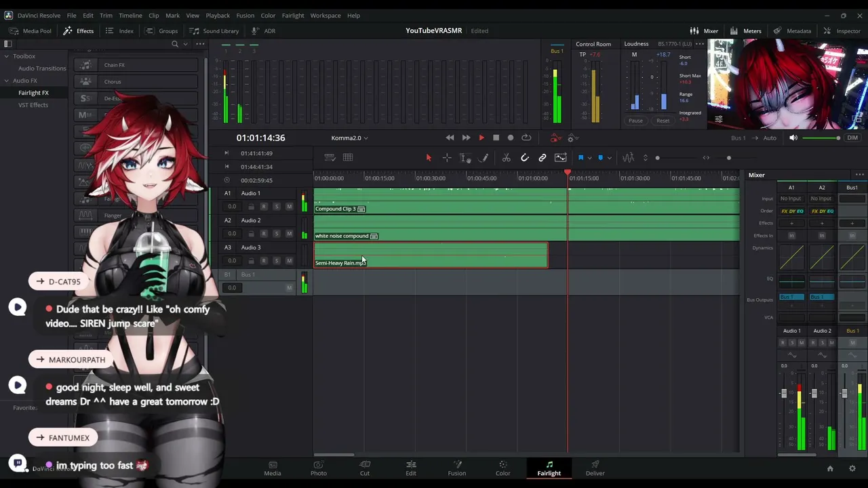Adjust the control room volume slider
This screenshot has height=488, width=868.
(x=821, y=138)
